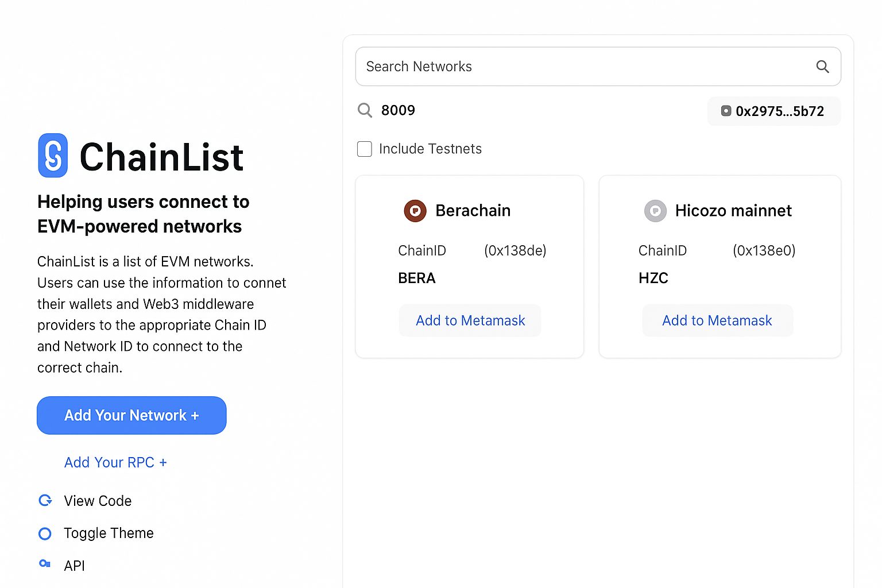Image resolution: width=882 pixels, height=588 pixels.
Task: Click the View Code icon
Action: 45,501
